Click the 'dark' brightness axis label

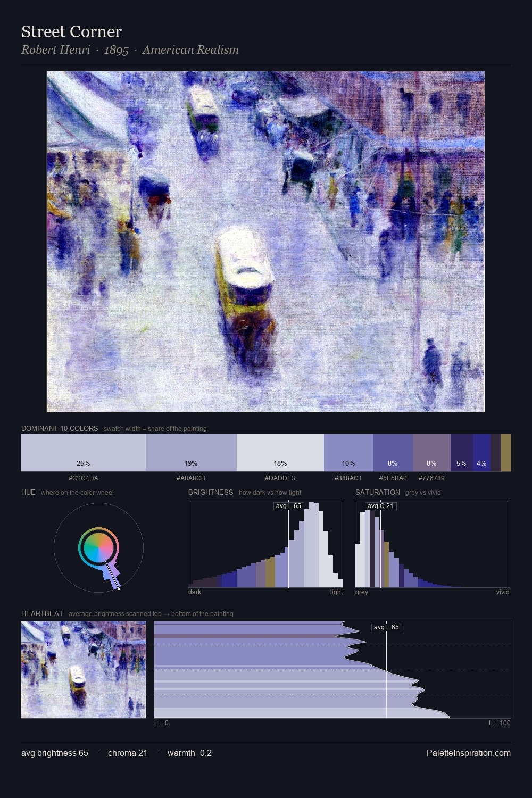(195, 592)
